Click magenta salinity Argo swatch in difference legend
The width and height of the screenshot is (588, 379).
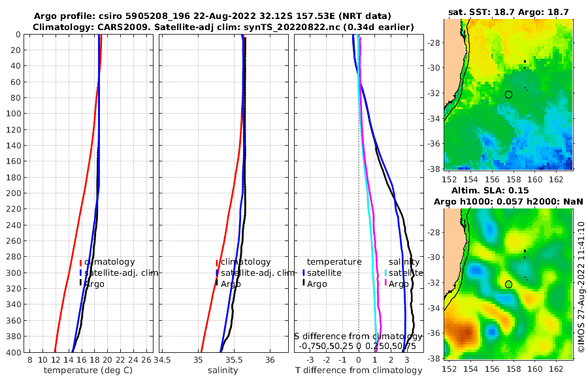(386, 282)
